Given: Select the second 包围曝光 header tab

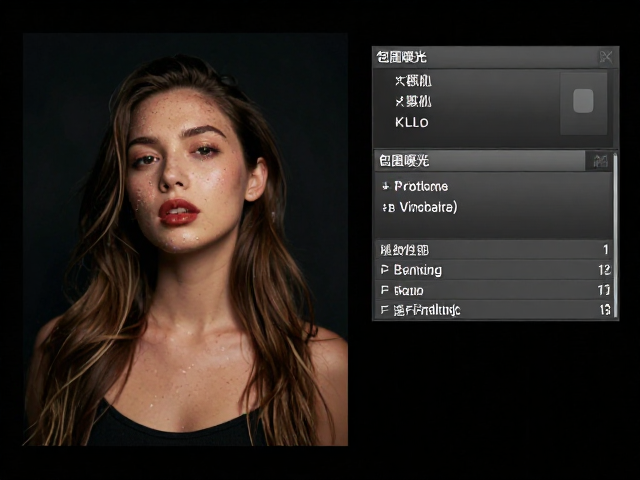Looking at the screenshot, I should (480, 161).
